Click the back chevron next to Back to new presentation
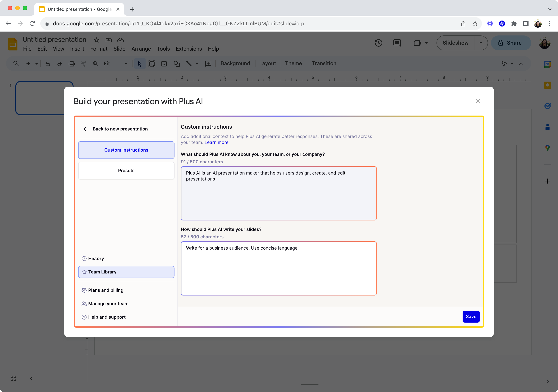The height and width of the screenshot is (392, 558). pyautogui.click(x=85, y=129)
